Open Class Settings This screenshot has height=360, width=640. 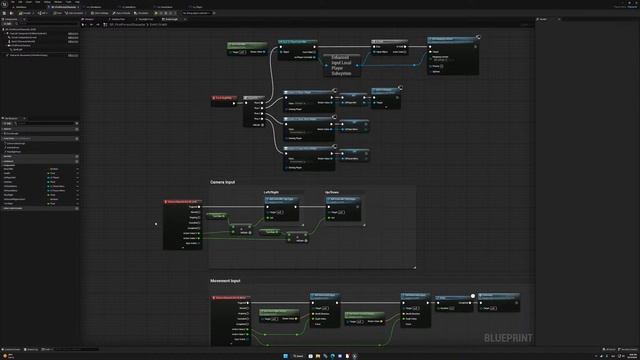[100, 13]
